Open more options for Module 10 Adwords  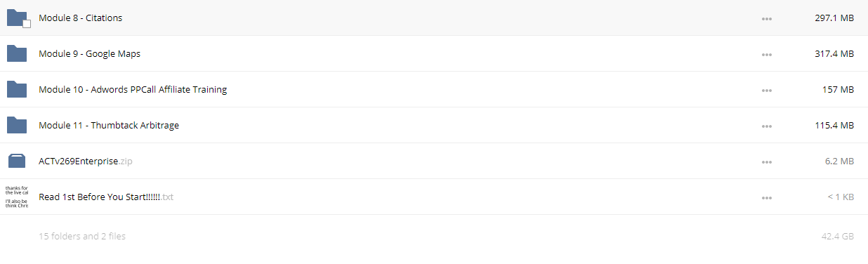(x=767, y=90)
